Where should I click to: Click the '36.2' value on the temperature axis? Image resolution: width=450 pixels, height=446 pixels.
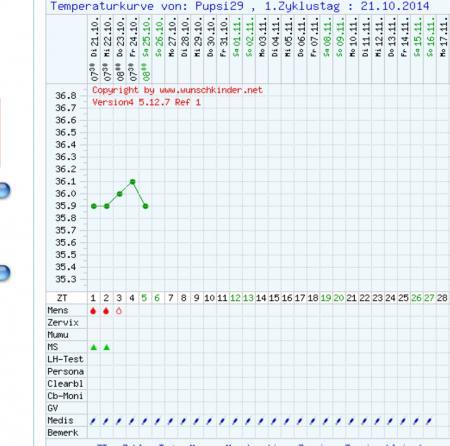(x=66, y=169)
